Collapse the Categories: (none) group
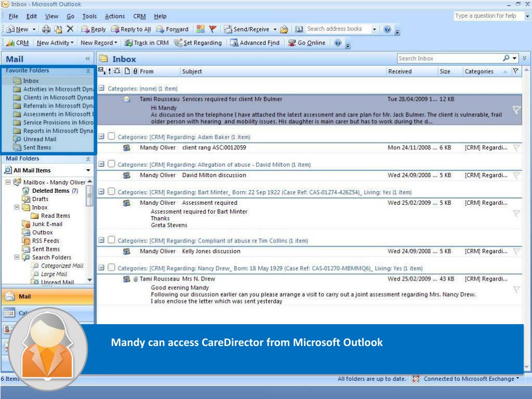The image size is (532, 399). (101, 88)
